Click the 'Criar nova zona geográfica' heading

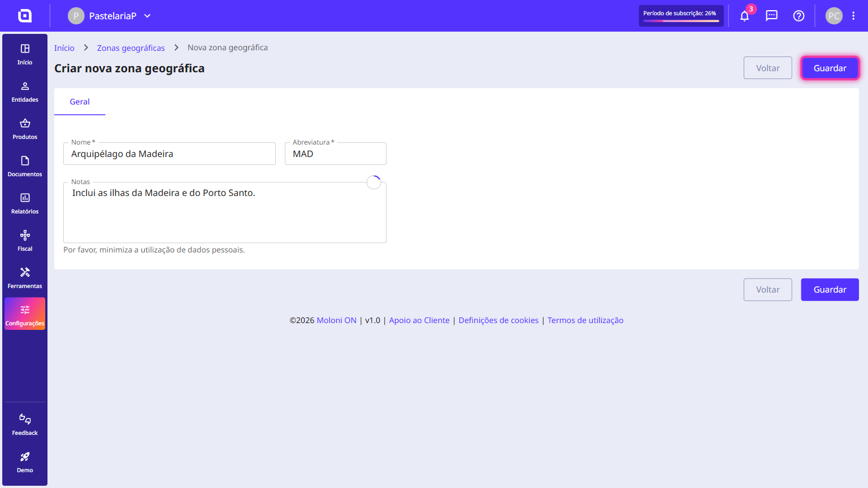tap(129, 68)
